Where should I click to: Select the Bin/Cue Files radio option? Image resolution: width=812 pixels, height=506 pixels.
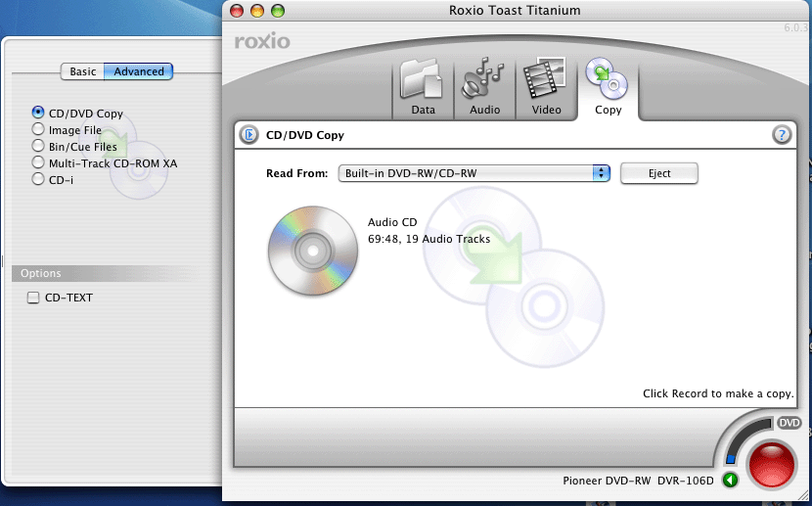[38, 146]
